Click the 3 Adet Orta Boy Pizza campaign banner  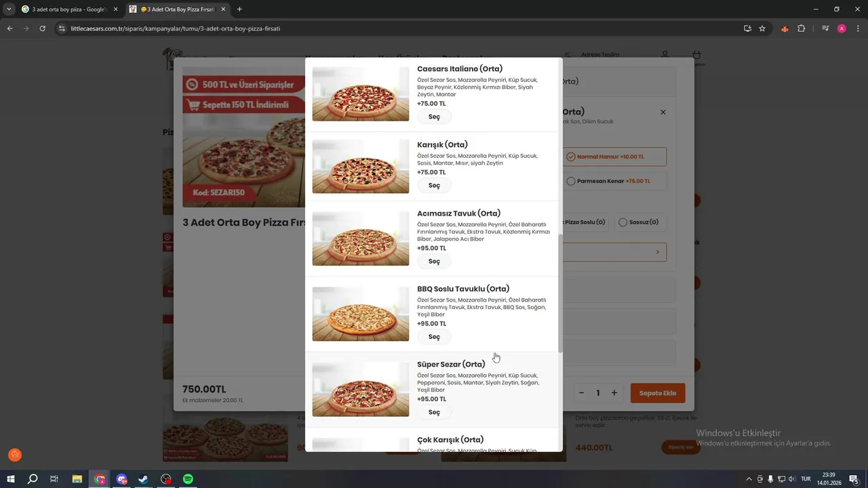point(244,137)
